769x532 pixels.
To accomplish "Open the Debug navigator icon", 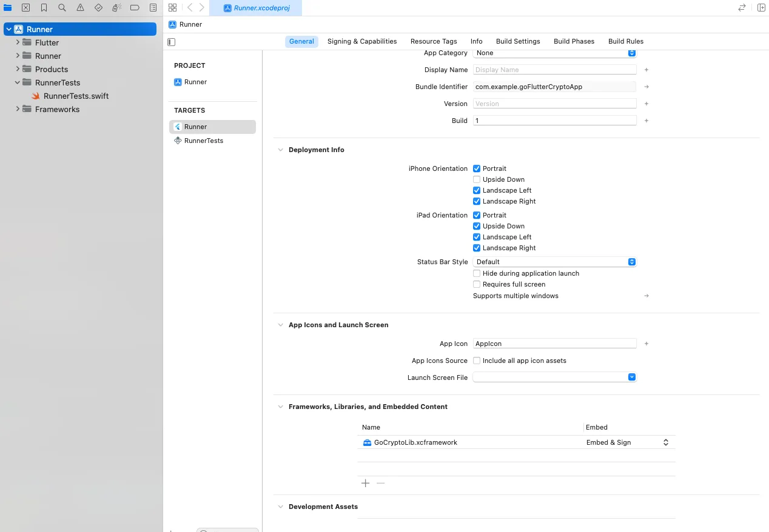I will pyautogui.click(x=116, y=8).
